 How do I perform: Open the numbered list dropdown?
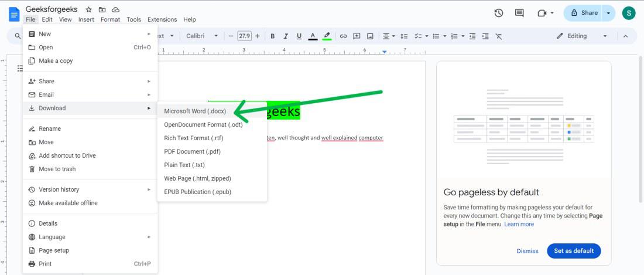[x=458, y=36]
